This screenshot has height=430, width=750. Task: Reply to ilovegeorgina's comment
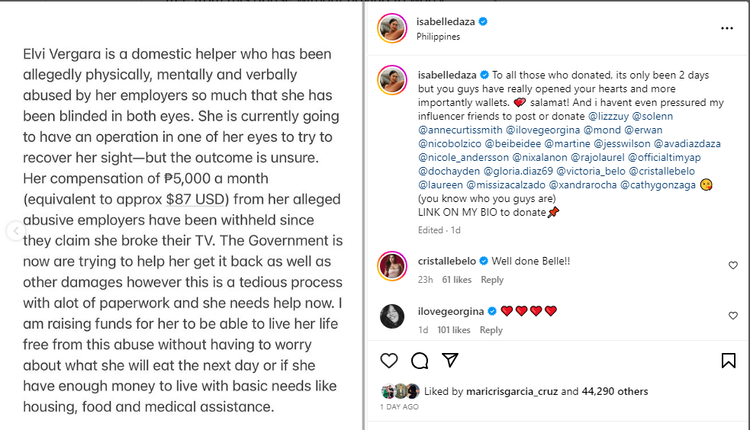click(493, 329)
